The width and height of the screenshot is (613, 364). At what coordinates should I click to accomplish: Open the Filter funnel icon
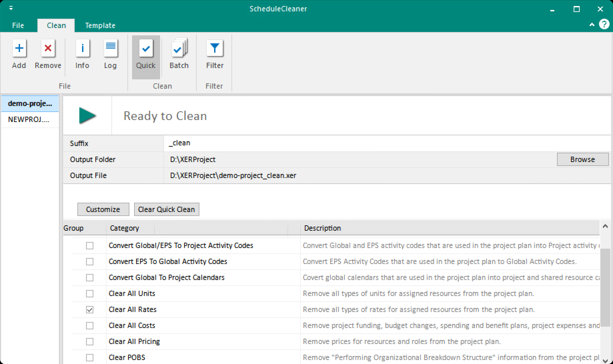(x=215, y=49)
